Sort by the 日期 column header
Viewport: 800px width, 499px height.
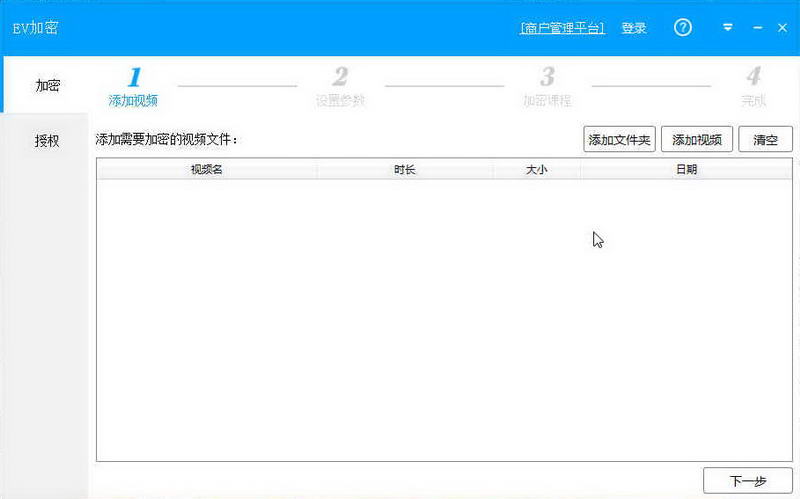686,169
